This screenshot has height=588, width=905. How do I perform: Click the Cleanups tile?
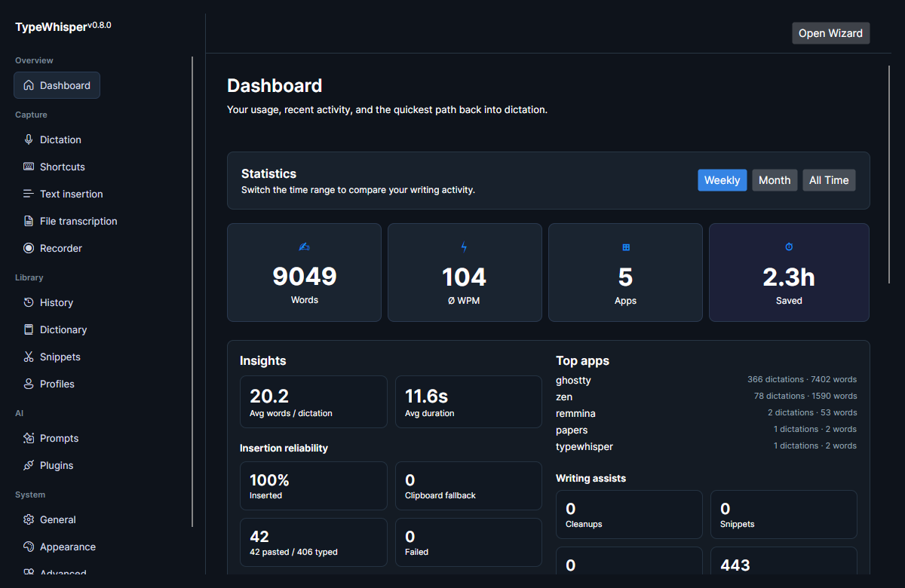[629, 514]
